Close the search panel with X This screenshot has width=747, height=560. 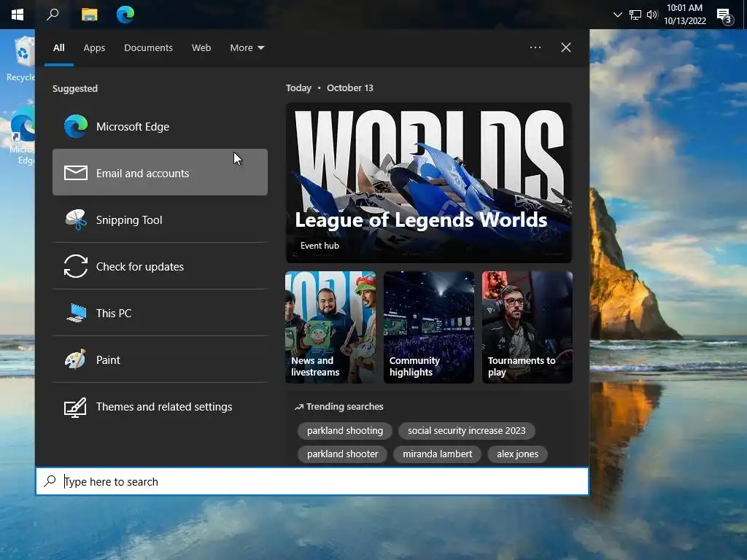pyautogui.click(x=565, y=47)
